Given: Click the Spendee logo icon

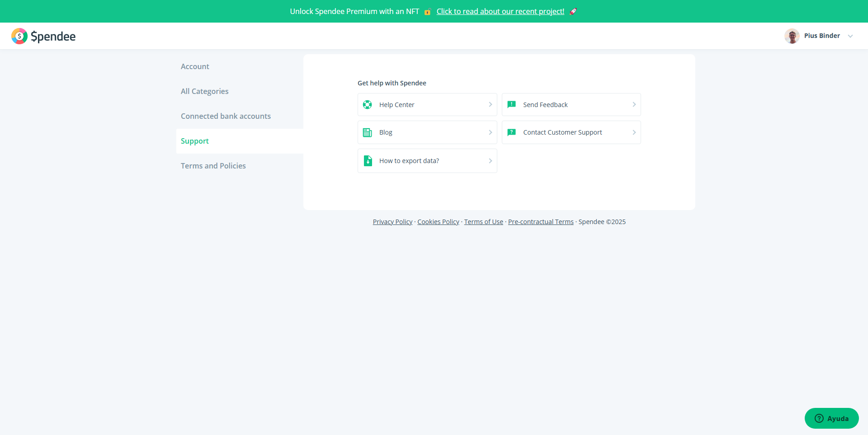Looking at the screenshot, I should click(x=19, y=36).
